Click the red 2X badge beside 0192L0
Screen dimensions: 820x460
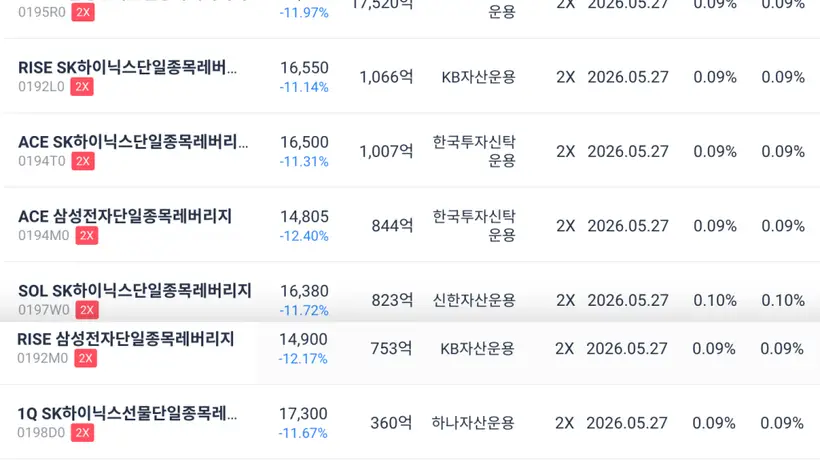[82, 86]
